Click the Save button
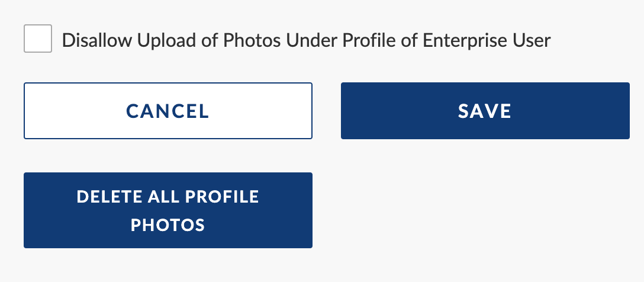Image resolution: width=644 pixels, height=282 pixels. [x=485, y=111]
